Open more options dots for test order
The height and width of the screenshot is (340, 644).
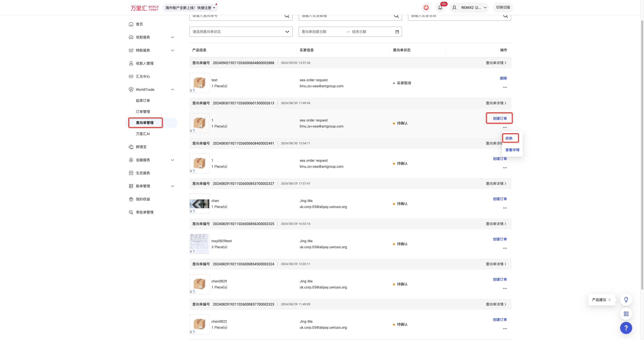coord(505,87)
